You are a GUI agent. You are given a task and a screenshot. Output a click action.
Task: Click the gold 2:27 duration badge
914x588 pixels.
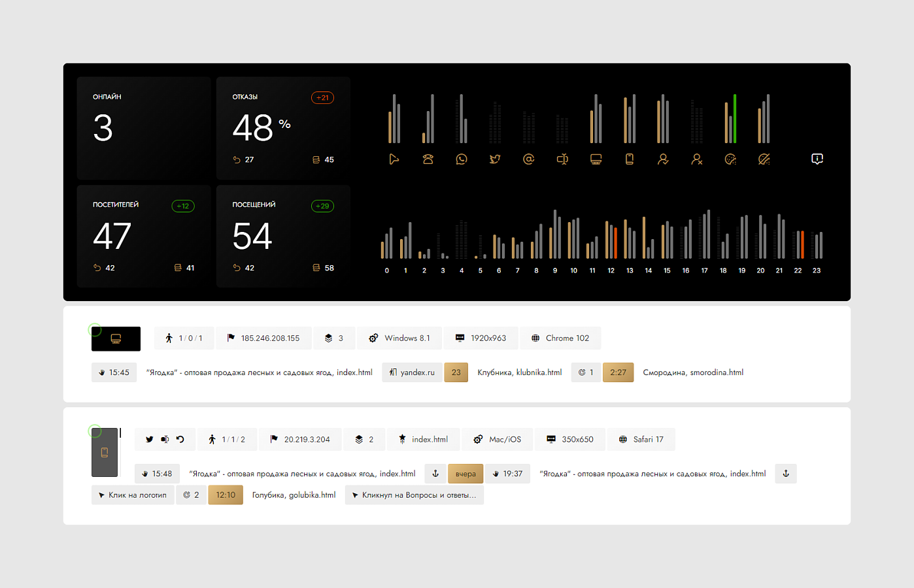point(618,372)
